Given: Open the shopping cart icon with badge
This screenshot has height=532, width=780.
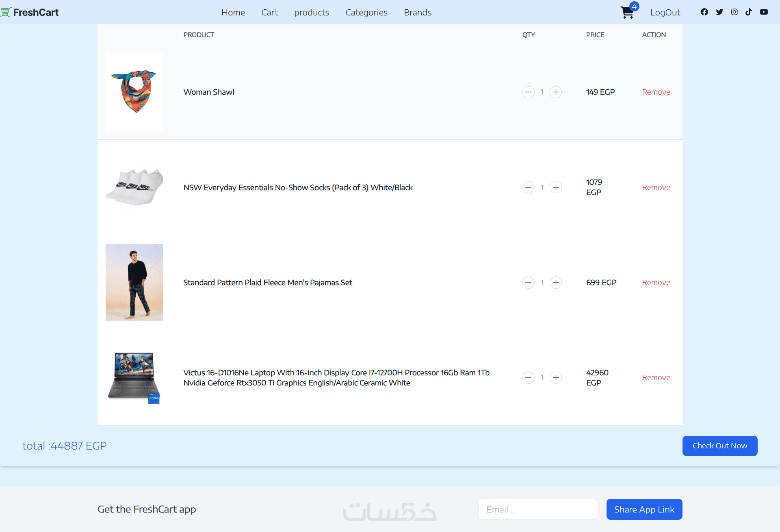Looking at the screenshot, I should click(x=628, y=12).
